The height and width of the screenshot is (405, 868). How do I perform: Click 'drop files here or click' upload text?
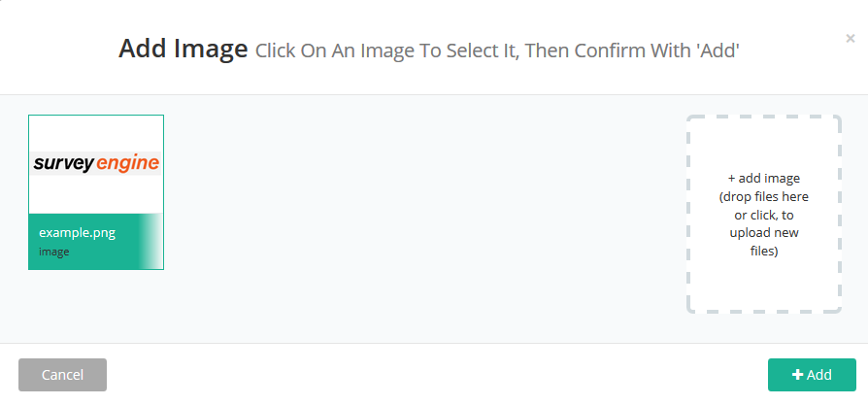(763, 206)
